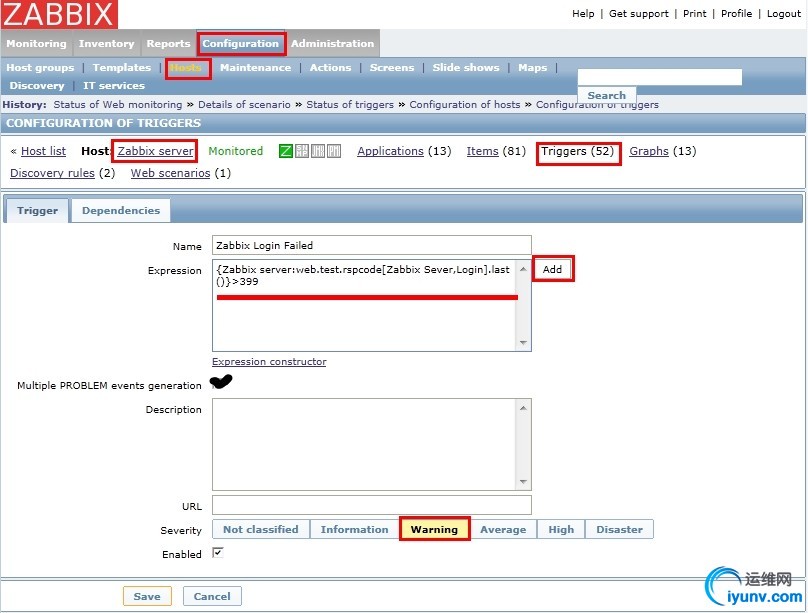Open the Monitoring menu
The width and height of the screenshot is (808, 613).
pos(37,44)
